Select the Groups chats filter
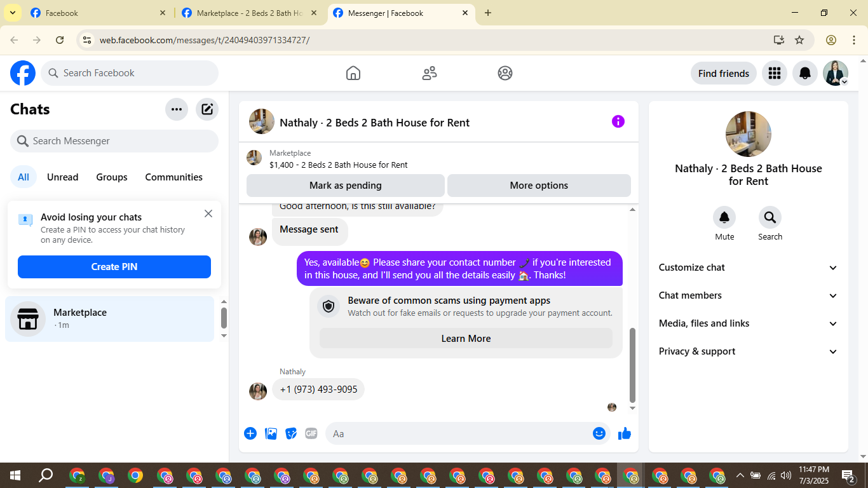 [112, 177]
